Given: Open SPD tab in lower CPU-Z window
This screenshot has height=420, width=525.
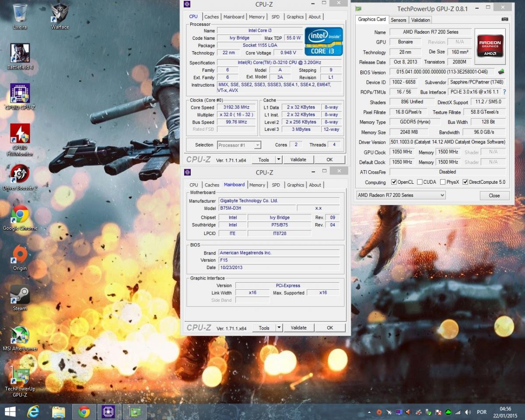Looking at the screenshot, I should click(276, 185).
